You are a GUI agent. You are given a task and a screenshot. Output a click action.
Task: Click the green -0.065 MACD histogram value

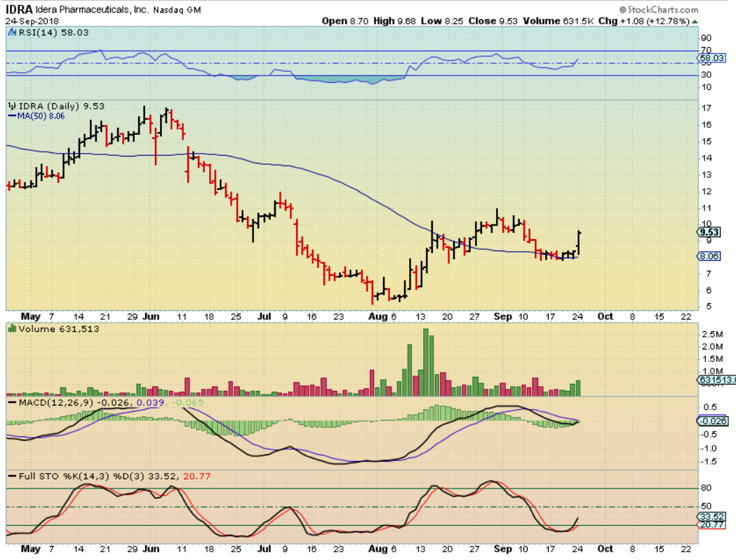pyautogui.click(x=188, y=403)
